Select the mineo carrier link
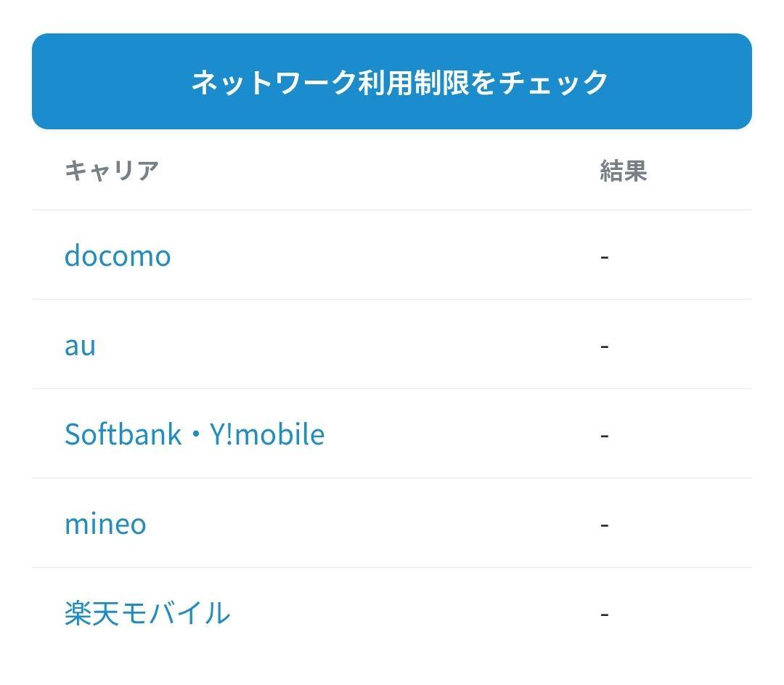 pyautogui.click(x=105, y=524)
